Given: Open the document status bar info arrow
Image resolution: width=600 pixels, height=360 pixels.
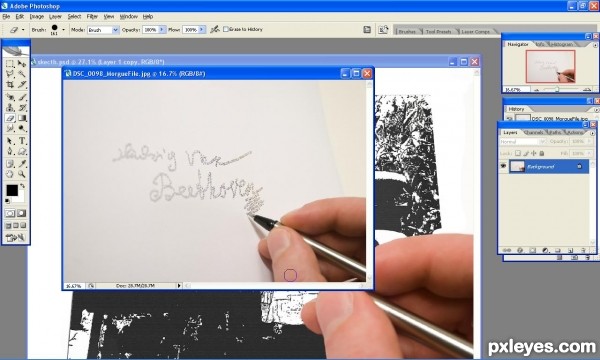Looking at the screenshot, I should click(179, 285).
